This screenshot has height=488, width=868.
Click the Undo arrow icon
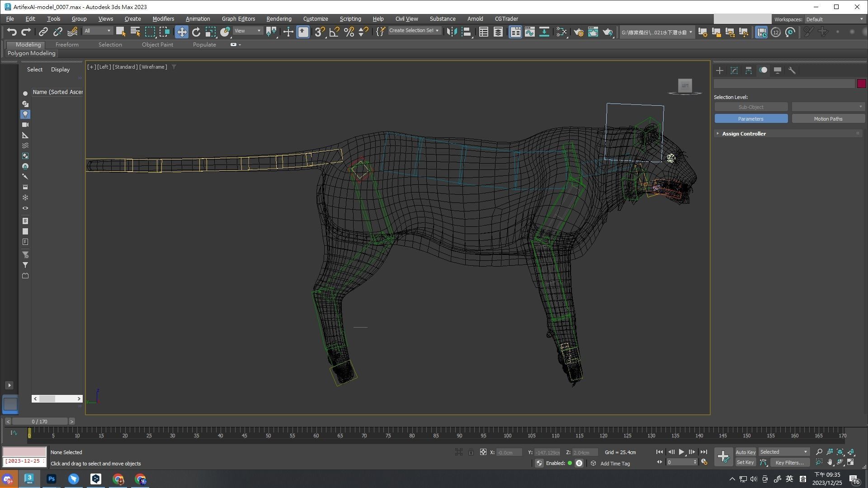click(12, 32)
